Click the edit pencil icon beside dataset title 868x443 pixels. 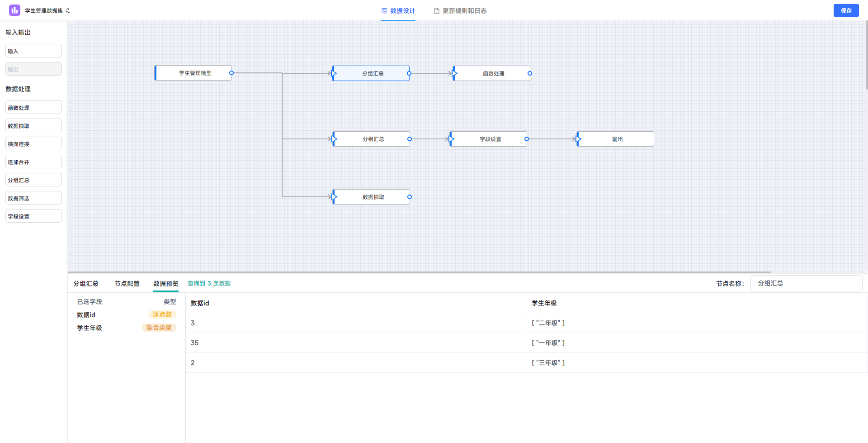tap(68, 10)
